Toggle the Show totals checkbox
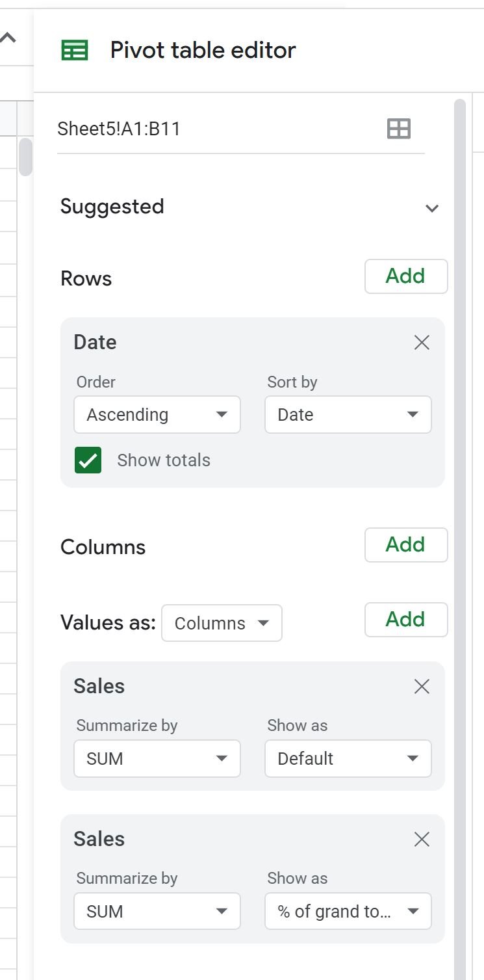 tap(88, 460)
